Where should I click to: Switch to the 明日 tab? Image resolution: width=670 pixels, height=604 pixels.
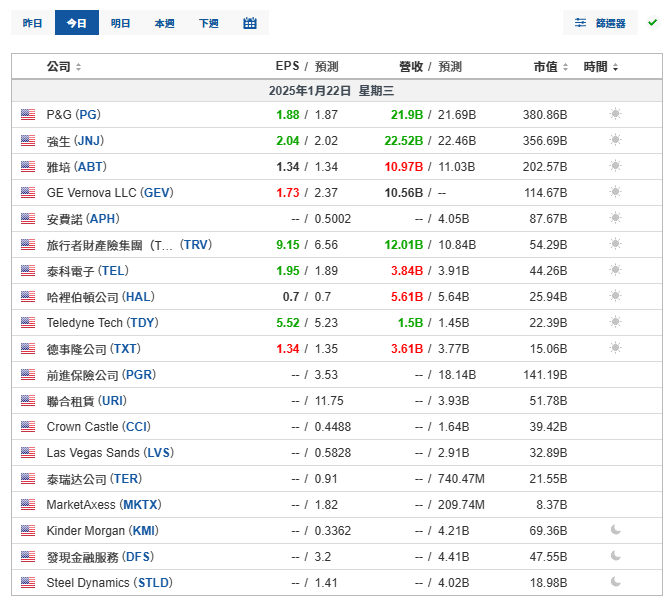[120, 23]
